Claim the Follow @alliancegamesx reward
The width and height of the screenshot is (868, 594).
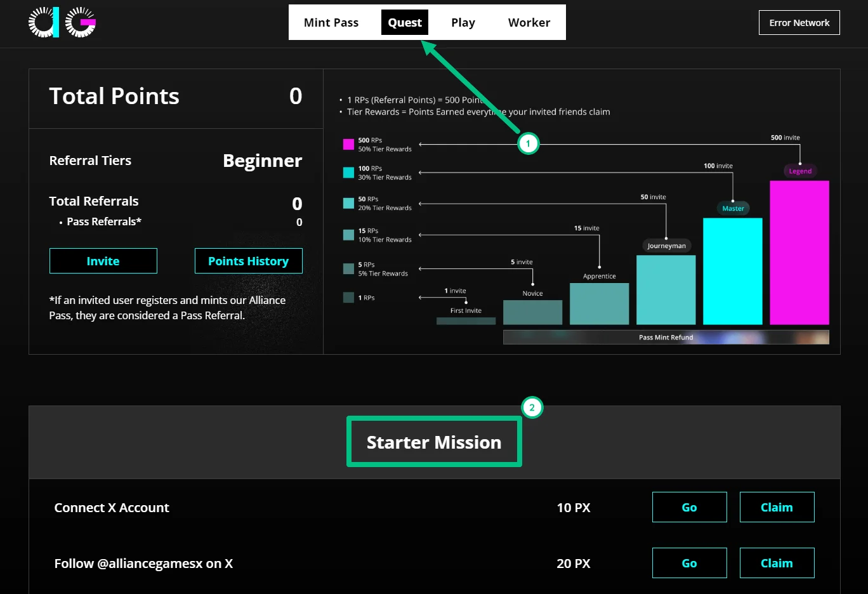coord(777,563)
